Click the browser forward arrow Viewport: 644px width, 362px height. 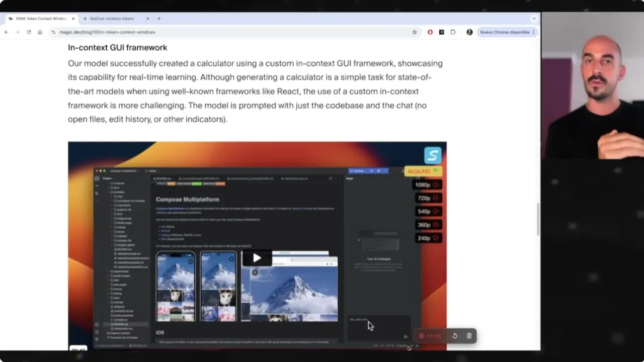click(x=17, y=32)
